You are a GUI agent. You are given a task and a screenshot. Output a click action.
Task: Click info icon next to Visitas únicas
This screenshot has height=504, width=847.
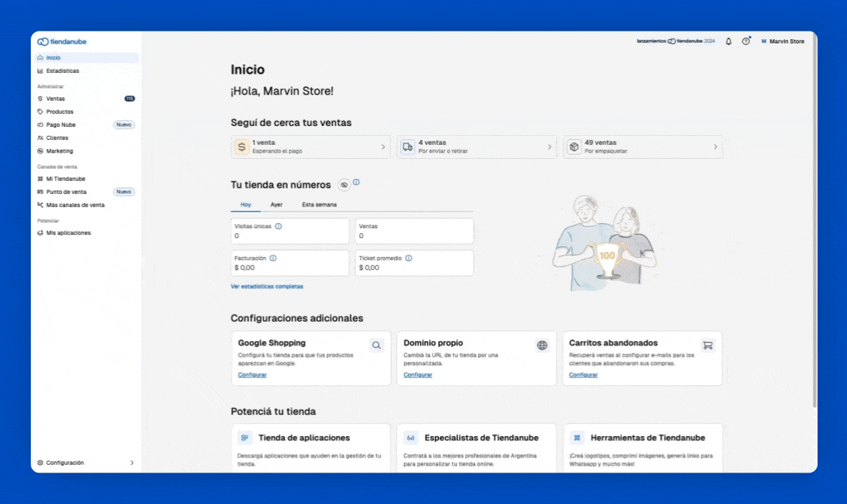pos(279,226)
